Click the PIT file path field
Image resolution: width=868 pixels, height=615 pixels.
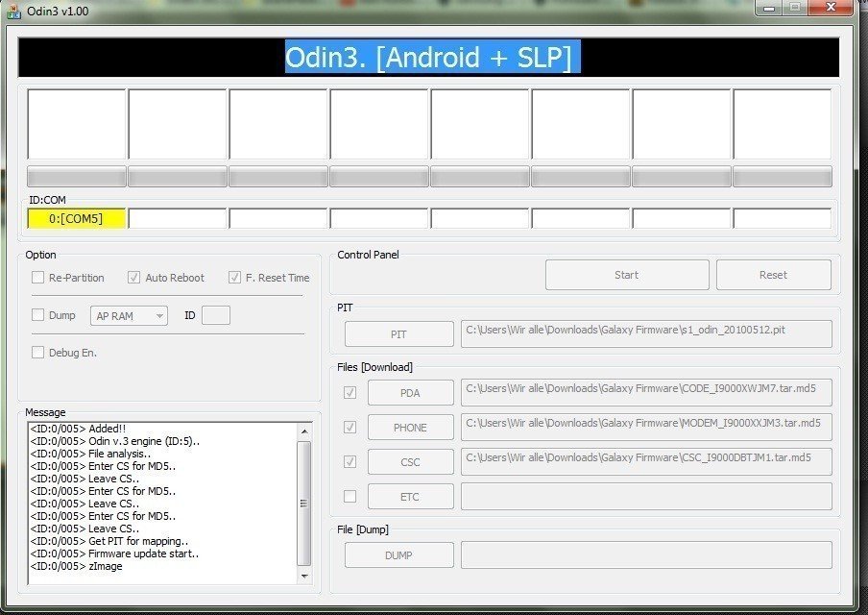tap(646, 334)
